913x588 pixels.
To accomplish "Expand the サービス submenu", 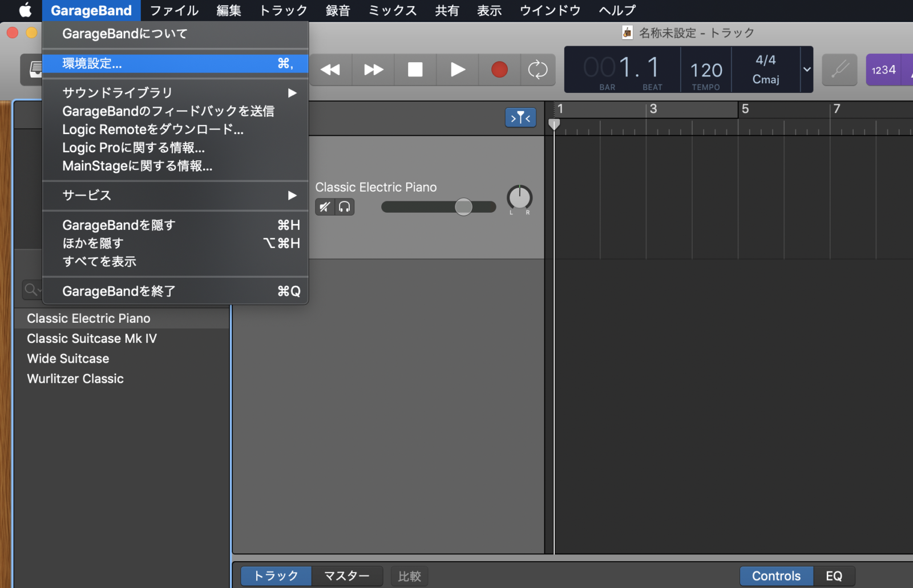I will click(x=176, y=195).
